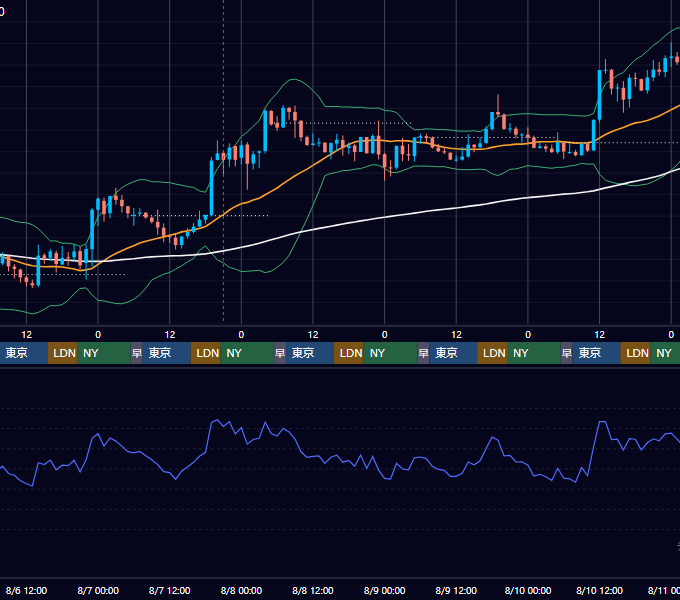Select the 早 early session block of 8/7
Viewport: 680px width, 600px height.
pos(137,353)
